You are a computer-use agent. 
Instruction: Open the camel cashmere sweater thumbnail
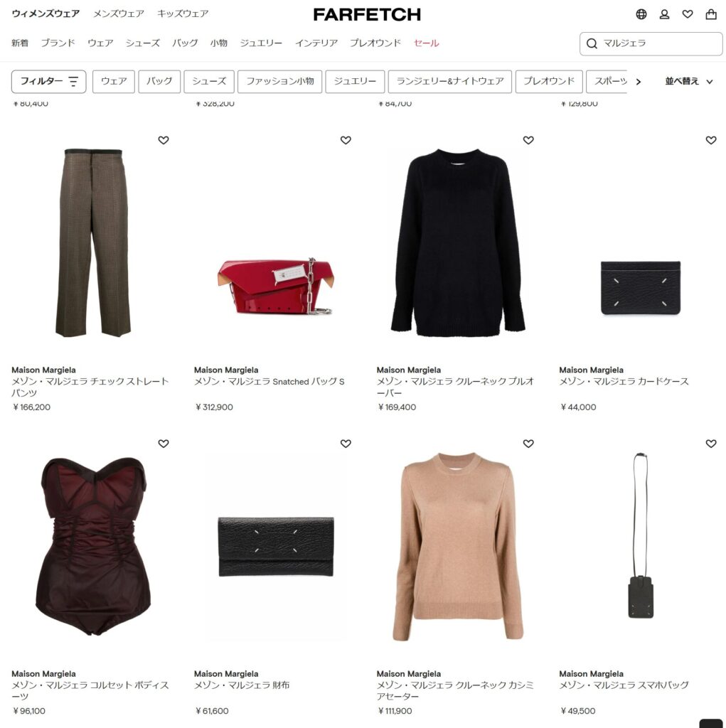[x=457, y=547]
